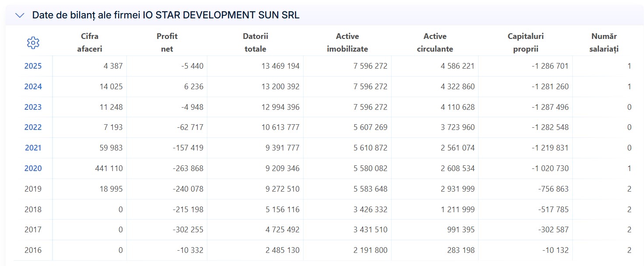644x266 pixels.
Task: Click the Capitaluri proprii column header
Action: 525,42
